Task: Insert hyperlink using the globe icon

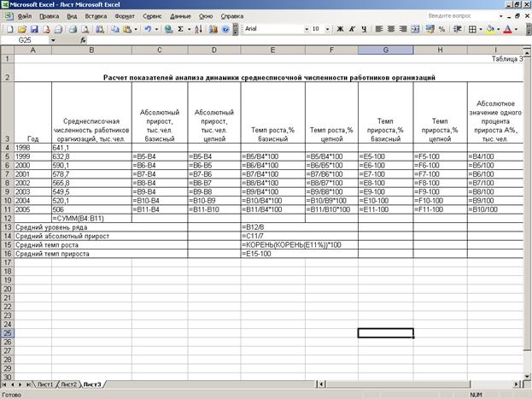Action: coord(168,29)
